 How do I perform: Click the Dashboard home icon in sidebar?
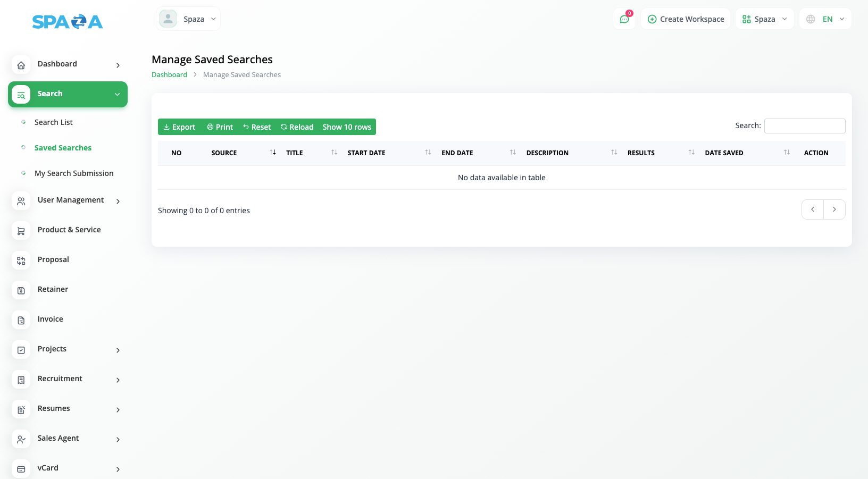(x=21, y=65)
